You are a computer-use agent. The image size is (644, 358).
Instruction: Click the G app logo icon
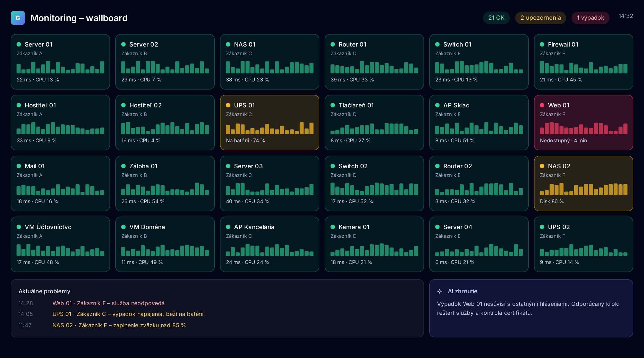pyautogui.click(x=18, y=18)
